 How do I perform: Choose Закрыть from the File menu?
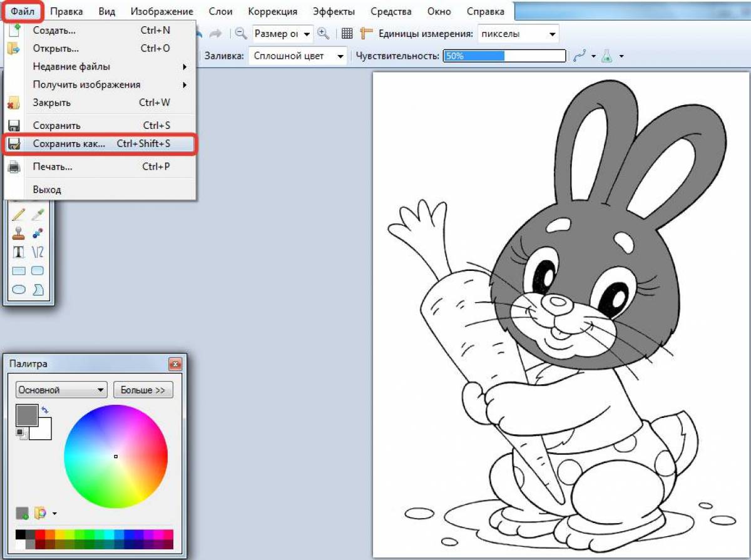(100, 103)
